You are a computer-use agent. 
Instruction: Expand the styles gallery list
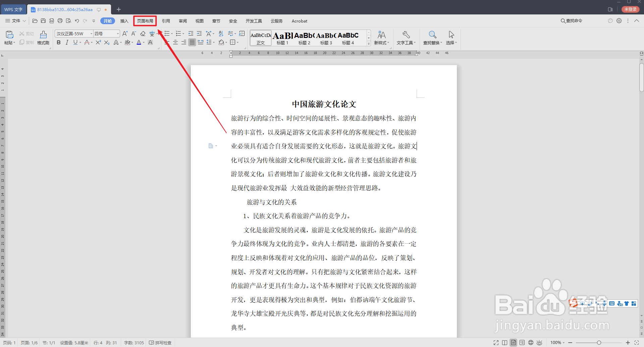click(x=369, y=43)
